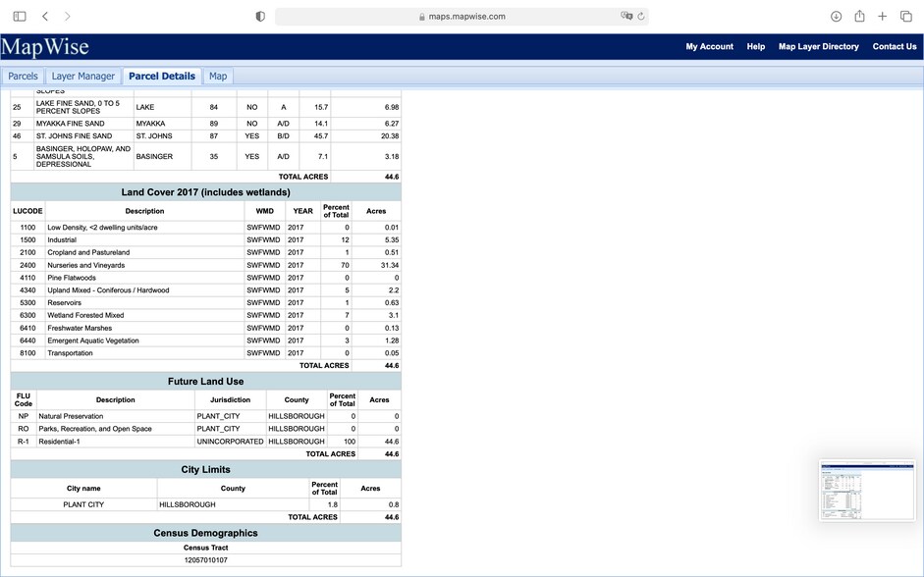
Task: Show the tab overview icon
Action: pos(905,17)
